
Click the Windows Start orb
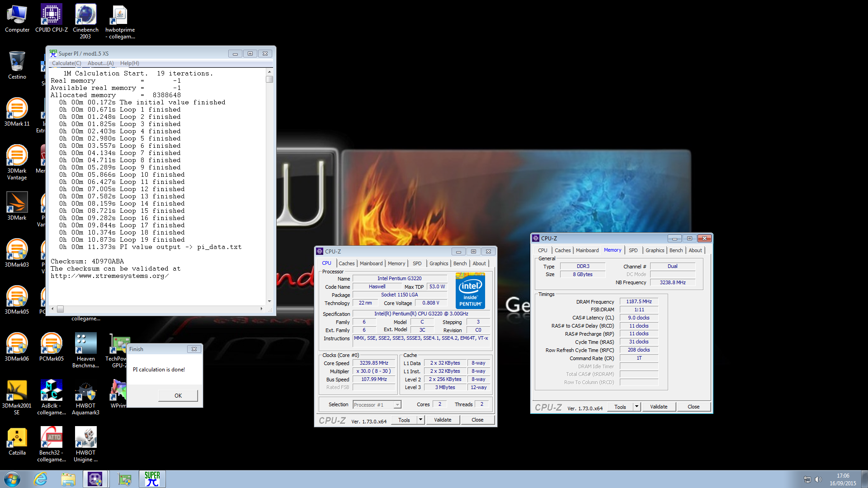pyautogui.click(x=12, y=479)
